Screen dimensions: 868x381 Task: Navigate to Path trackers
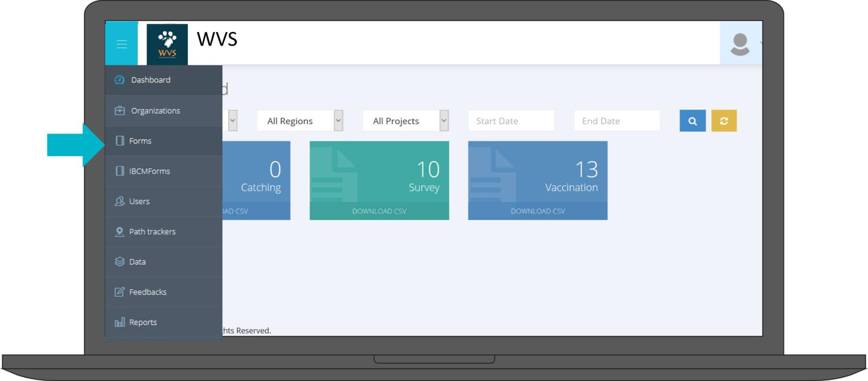[164, 232]
